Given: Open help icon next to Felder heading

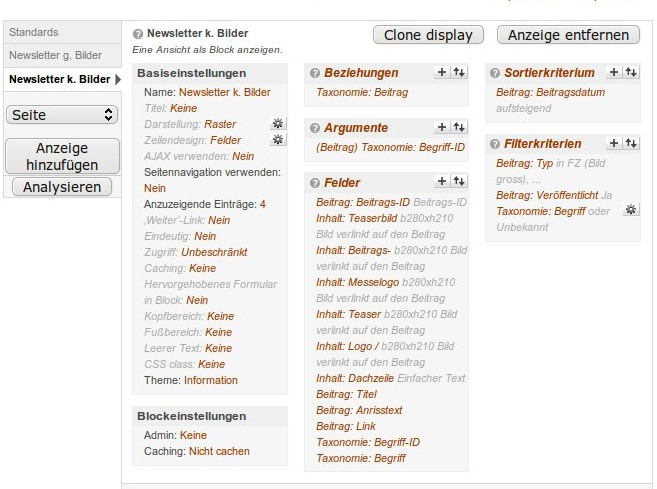Looking at the screenshot, I should click(315, 183).
